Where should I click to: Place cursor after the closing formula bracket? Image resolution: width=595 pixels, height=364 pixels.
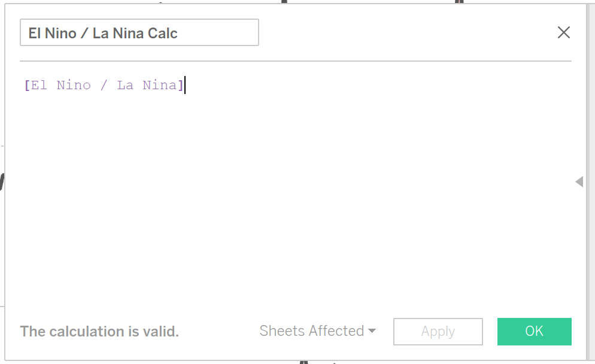coord(185,85)
